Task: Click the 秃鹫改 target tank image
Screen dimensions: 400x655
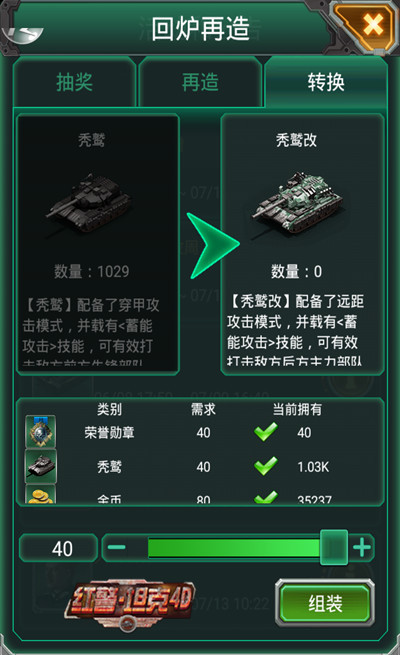Action: click(297, 203)
